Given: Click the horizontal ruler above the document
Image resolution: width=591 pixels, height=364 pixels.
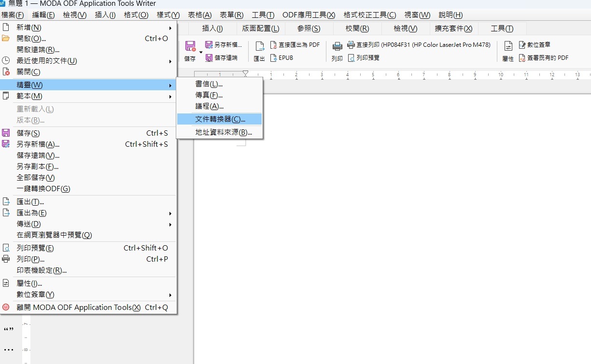Looking at the screenshot, I should (386, 75).
